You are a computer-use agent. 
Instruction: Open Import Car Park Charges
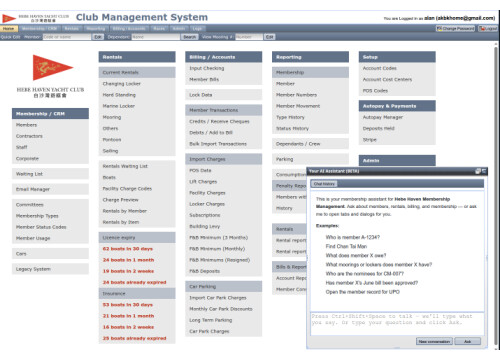[218, 298]
